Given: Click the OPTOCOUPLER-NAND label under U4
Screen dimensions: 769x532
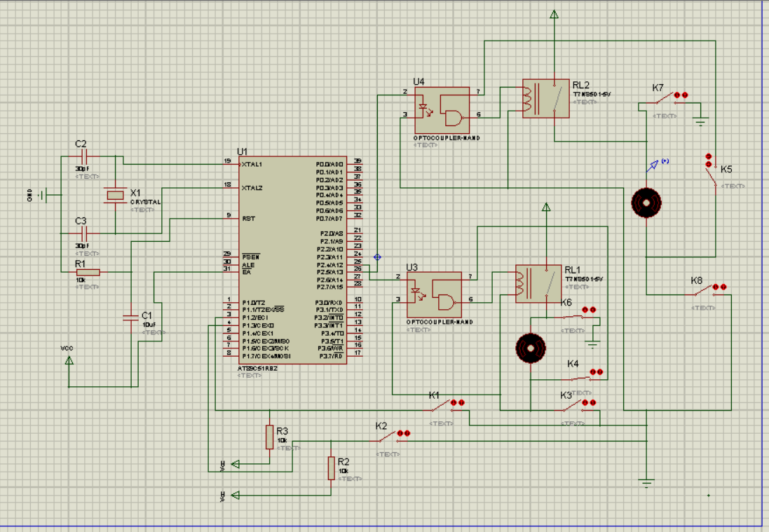Looking at the screenshot, I should click(x=447, y=138).
